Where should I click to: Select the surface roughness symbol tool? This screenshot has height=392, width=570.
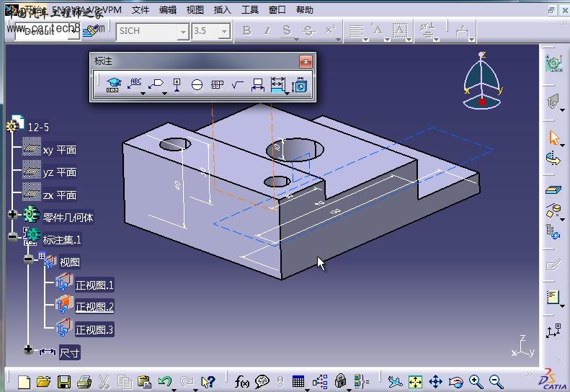[x=237, y=85]
